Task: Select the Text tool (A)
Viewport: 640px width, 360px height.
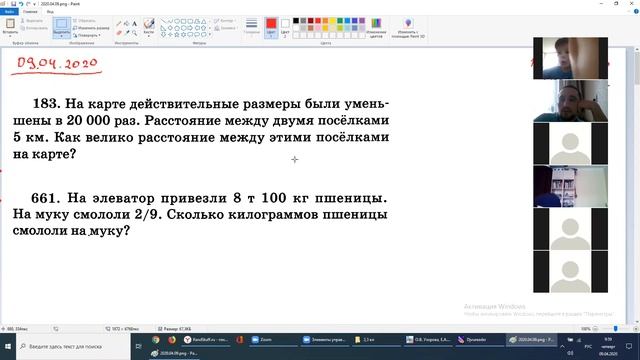Action: (134, 24)
